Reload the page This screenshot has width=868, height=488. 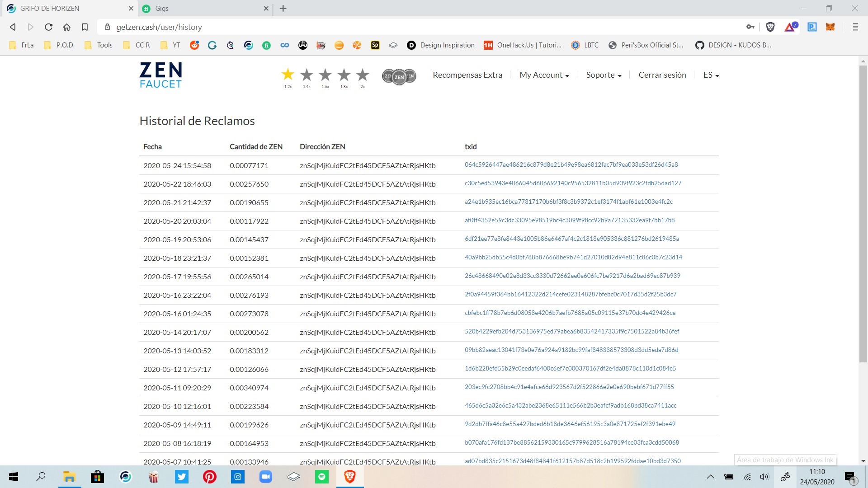48,27
